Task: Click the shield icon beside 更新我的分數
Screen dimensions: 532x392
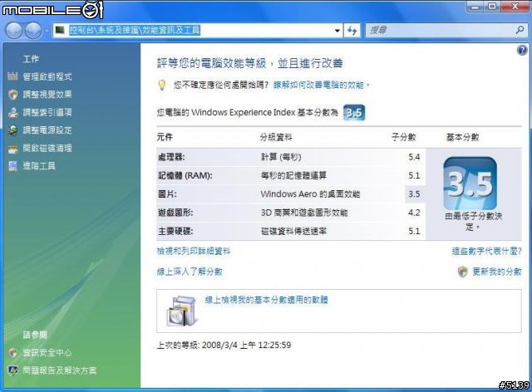Action: pyautogui.click(x=462, y=272)
